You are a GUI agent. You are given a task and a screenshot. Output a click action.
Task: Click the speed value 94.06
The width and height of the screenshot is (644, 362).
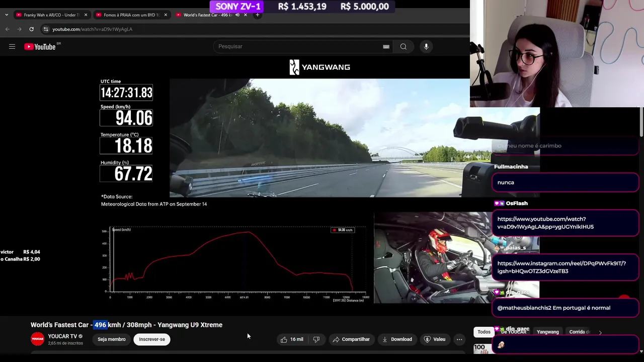point(133,118)
